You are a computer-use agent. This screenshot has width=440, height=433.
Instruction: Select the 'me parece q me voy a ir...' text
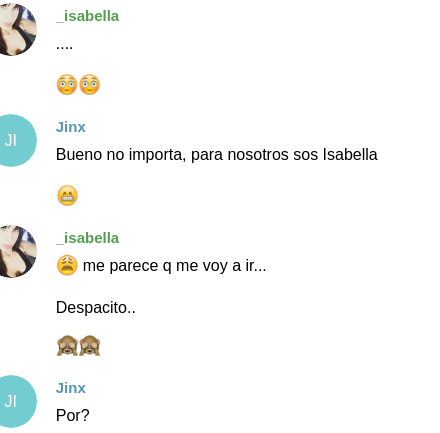tap(174, 266)
